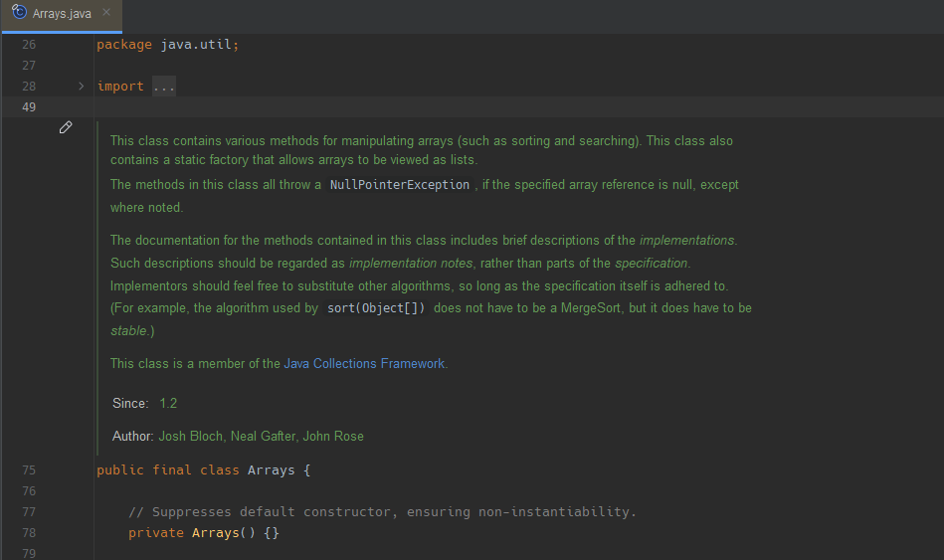Click the 'Author:' label in documentation

pyautogui.click(x=133, y=436)
